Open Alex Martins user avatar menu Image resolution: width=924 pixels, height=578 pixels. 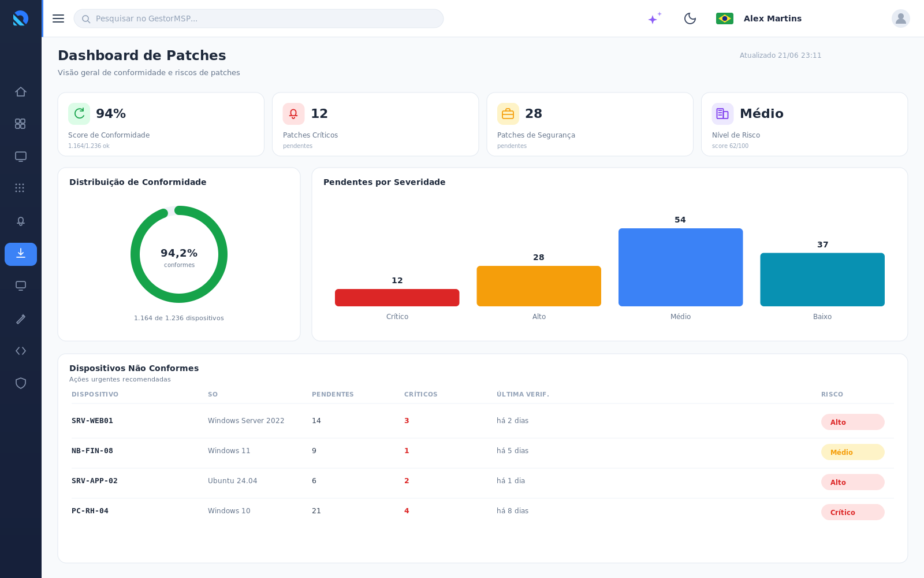tap(901, 18)
